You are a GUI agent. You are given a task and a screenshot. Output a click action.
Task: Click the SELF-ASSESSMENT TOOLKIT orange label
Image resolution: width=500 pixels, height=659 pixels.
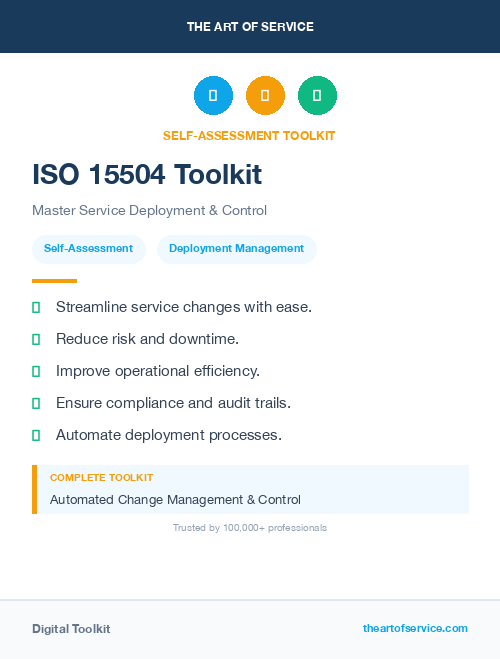click(x=249, y=136)
